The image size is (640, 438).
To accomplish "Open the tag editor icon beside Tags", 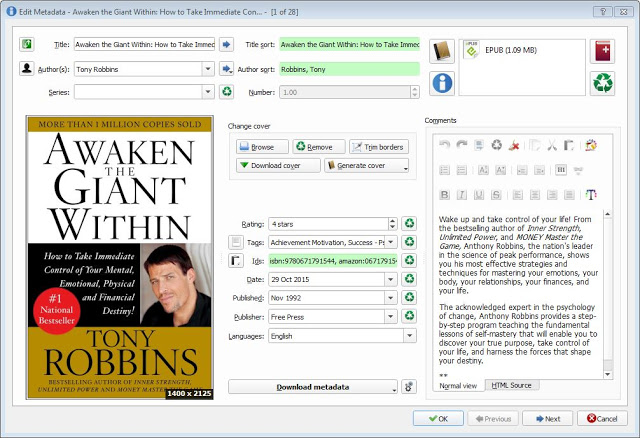I will pyautogui.click(x=236, y=242).
